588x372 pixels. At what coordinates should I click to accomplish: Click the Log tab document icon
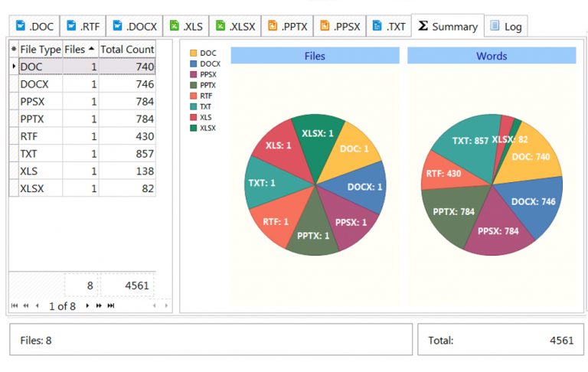tap(495, 26)
